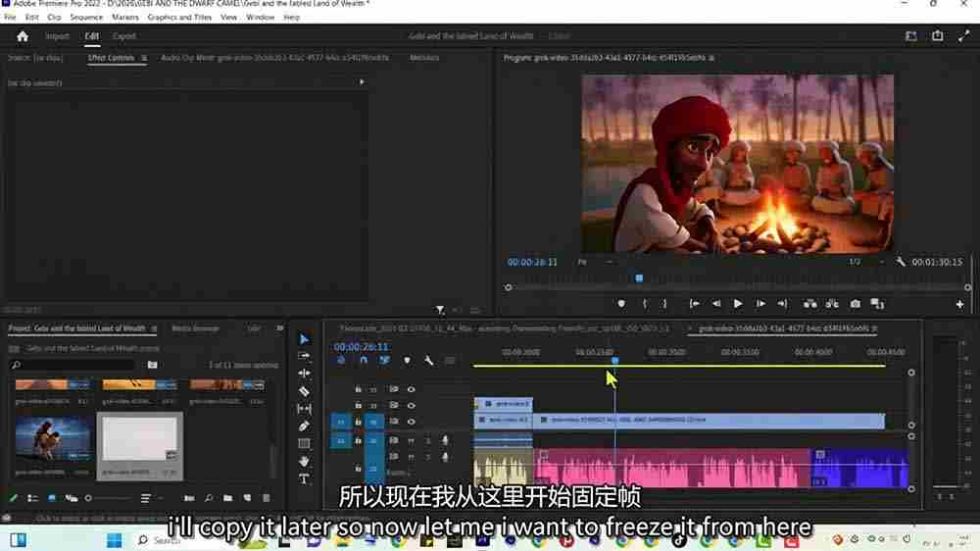Select the Hand tool

coord(304,462)
